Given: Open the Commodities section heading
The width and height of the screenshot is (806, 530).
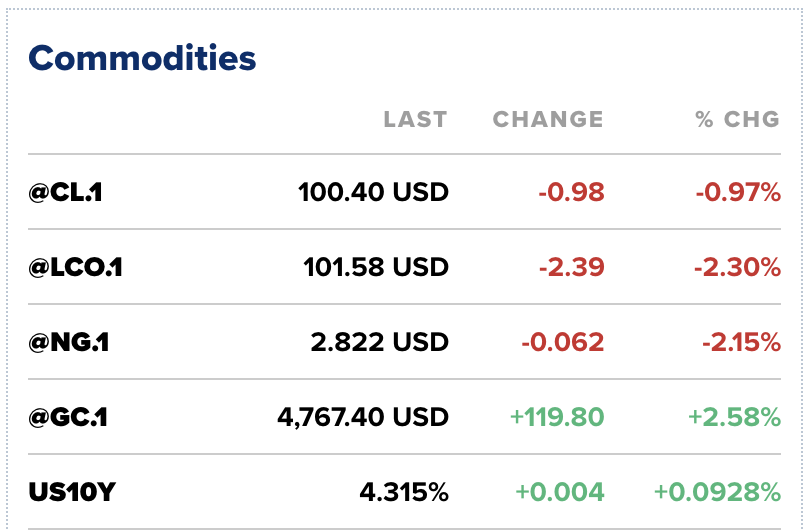Looking at the screenshot, I should pos(142,58).
